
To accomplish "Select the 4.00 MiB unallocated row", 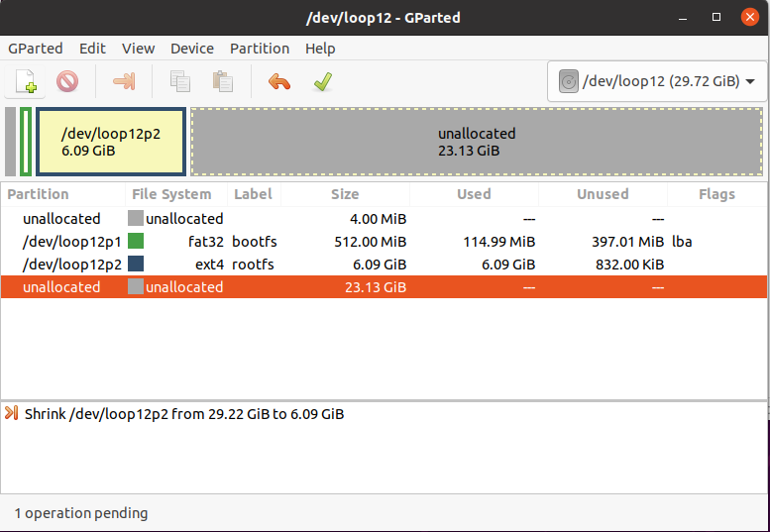I will click(x=385, y=218).
